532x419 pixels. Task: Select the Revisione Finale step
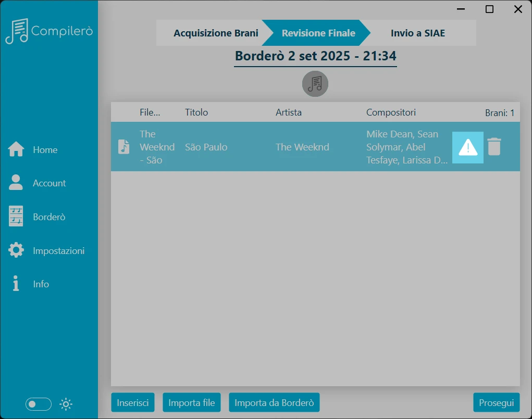click(x=318, y=33)
